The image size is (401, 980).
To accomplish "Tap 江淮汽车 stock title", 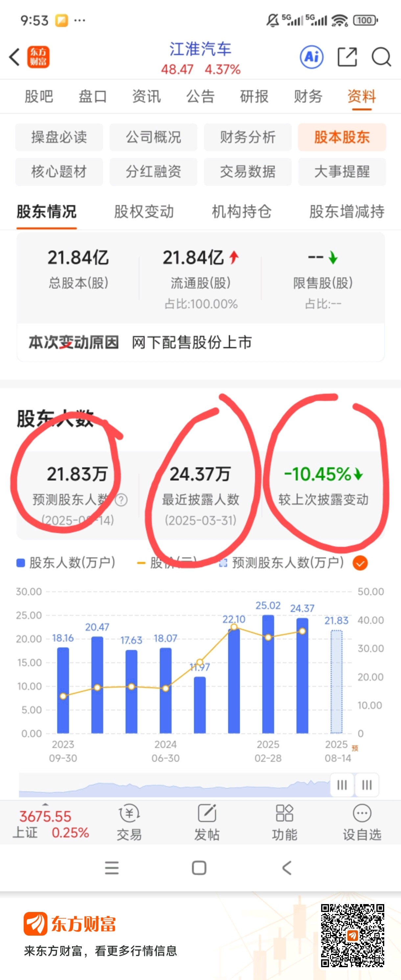I will click(200, 49).
